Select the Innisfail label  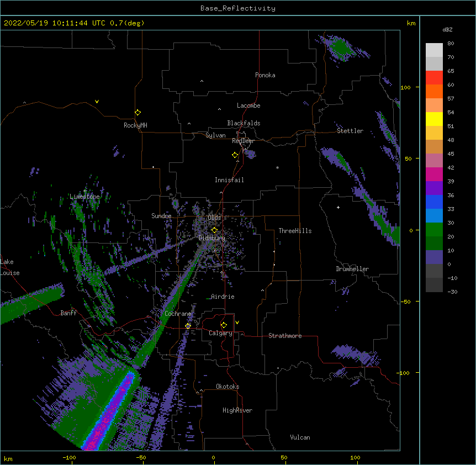coord(229,180)
